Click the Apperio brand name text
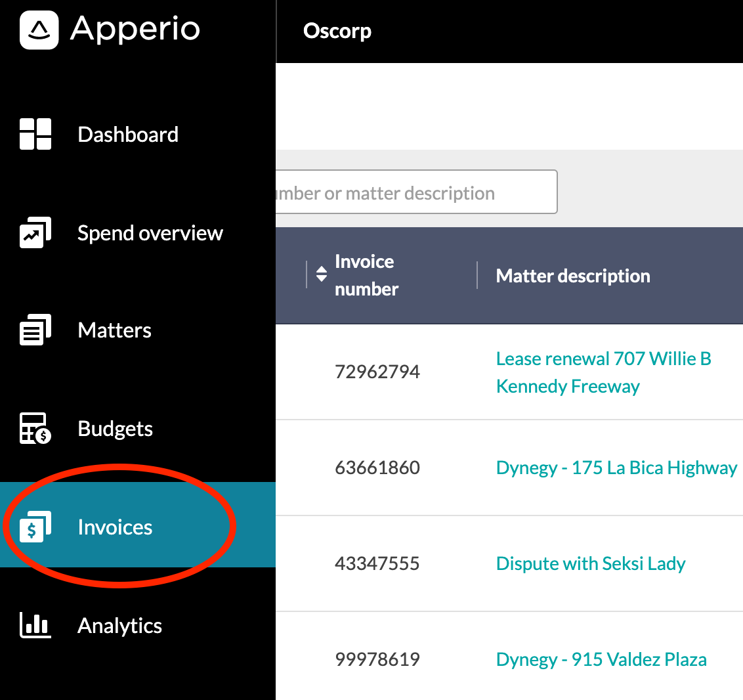Image resolution: width=743 pixels, height=700 pixels. pyautogui.click(x=135, y=30)
